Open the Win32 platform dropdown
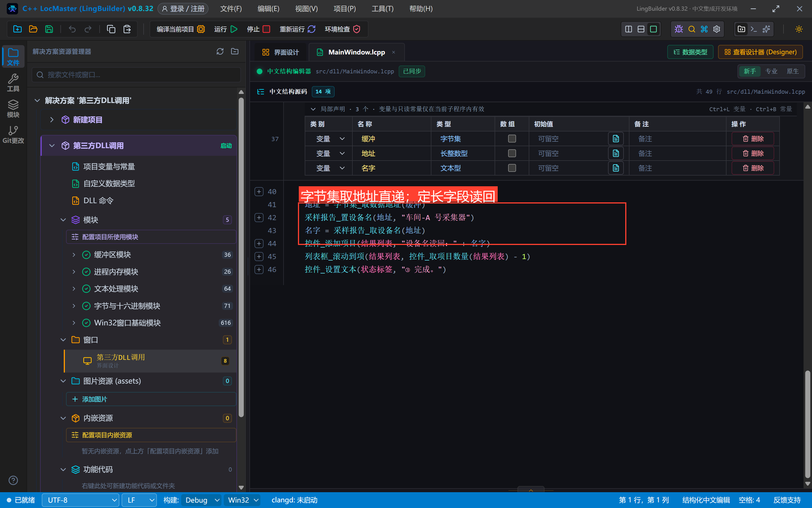 tap(242, 500)
